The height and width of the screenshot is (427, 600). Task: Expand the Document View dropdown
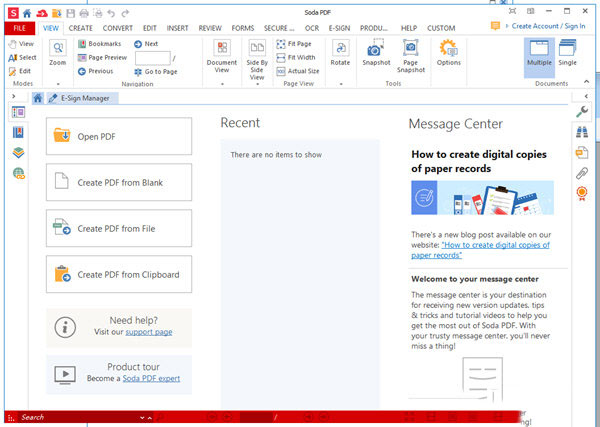click(x=222, y=83)
